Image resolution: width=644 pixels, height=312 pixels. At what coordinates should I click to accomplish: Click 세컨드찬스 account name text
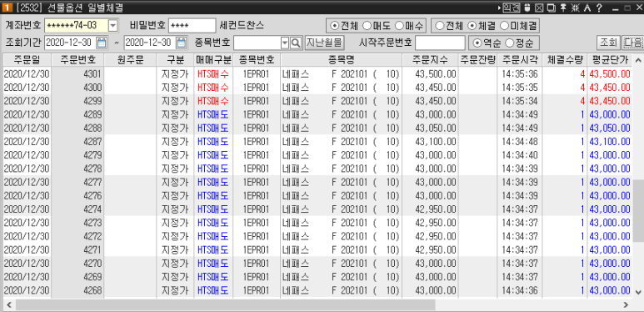[x=242, y=26]
